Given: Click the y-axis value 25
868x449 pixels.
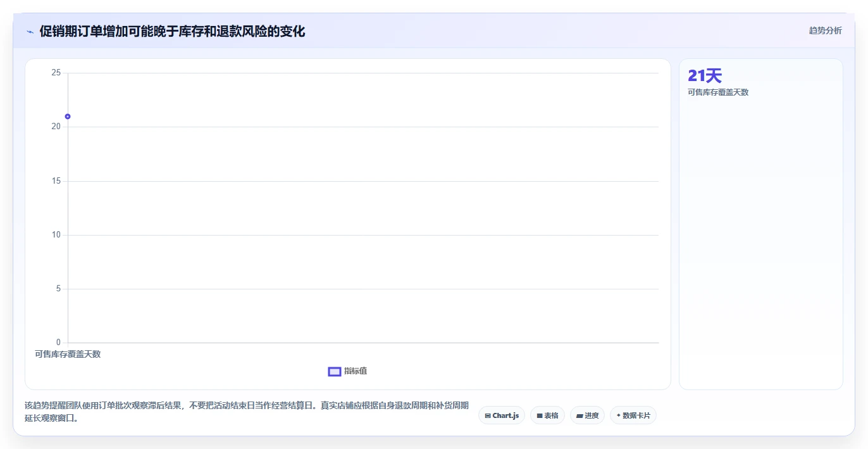Looking at the screenshot, I should click(56, 73).
